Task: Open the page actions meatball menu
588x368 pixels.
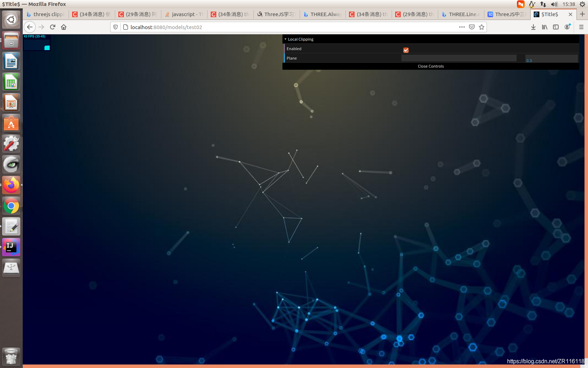Action: pos(462,27)
